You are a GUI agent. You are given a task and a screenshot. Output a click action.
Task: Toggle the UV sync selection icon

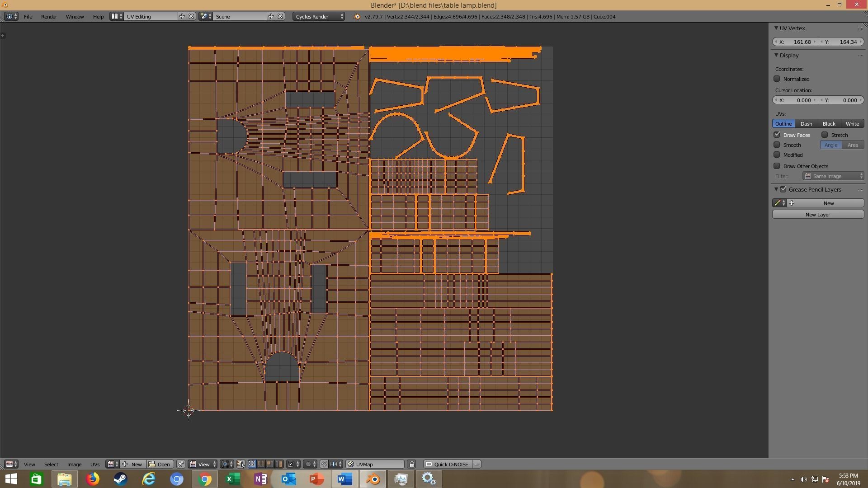(241, 464)
